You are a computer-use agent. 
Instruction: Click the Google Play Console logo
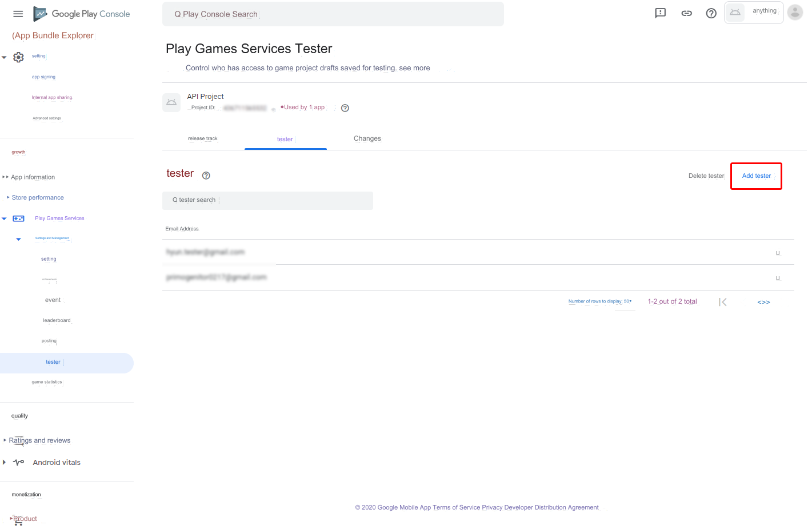82,14
